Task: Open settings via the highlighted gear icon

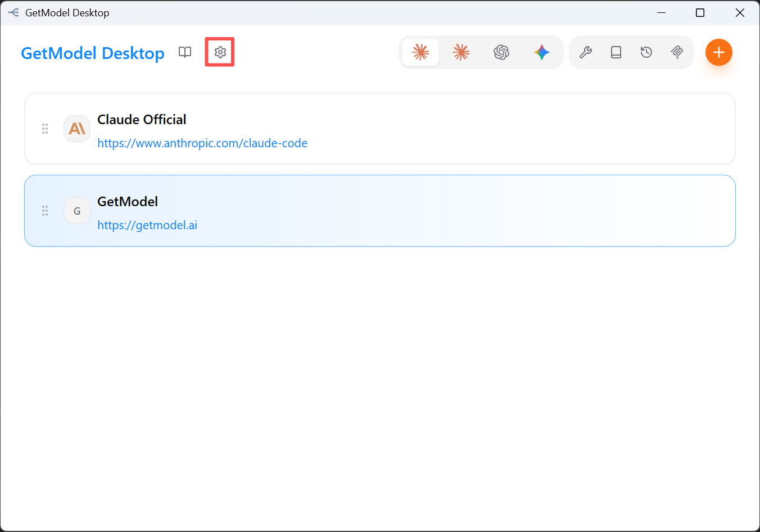Action: (x=220, y=52)
